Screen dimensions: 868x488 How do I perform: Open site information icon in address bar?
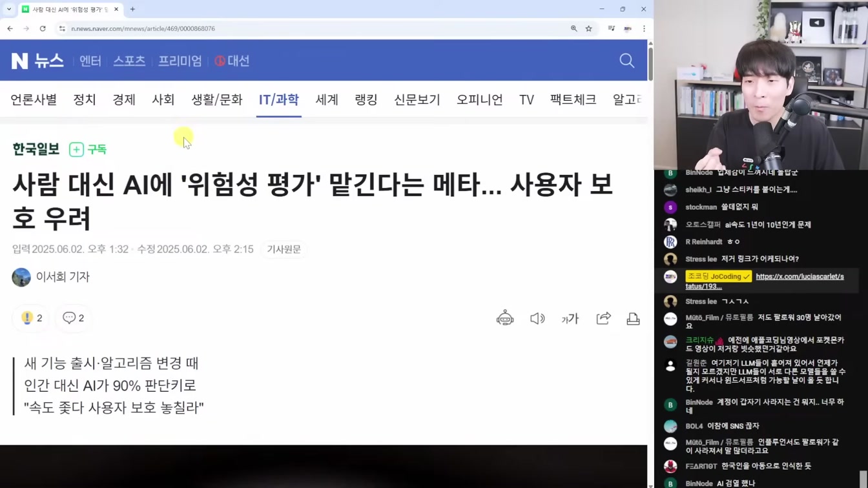(62, 28)
